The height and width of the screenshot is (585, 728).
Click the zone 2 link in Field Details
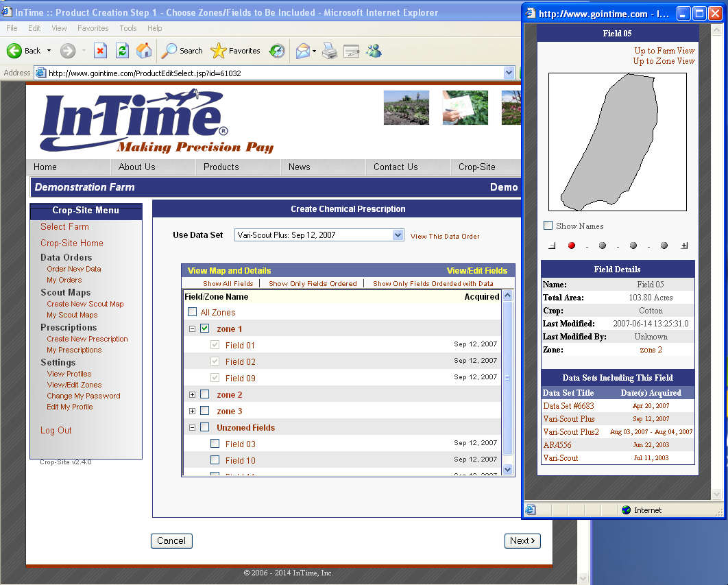[x=651, y=349]
